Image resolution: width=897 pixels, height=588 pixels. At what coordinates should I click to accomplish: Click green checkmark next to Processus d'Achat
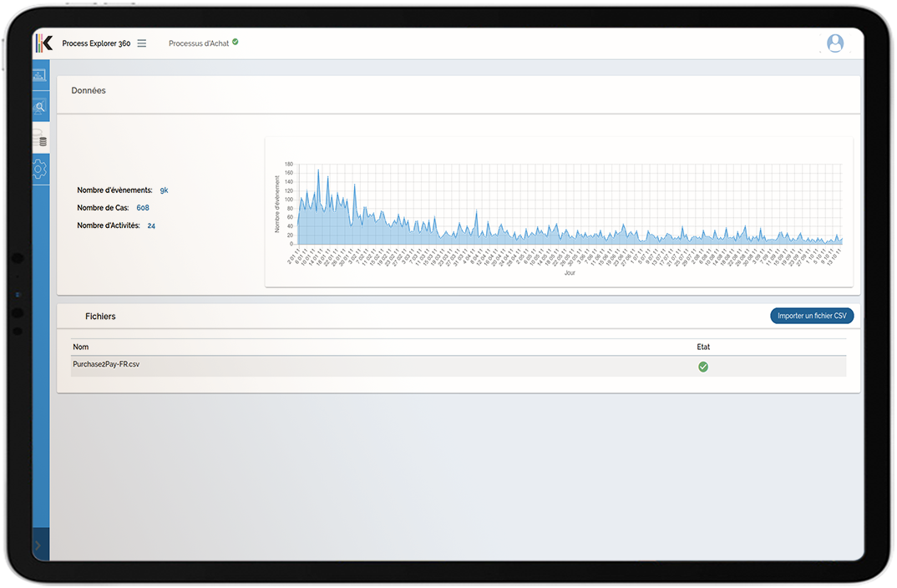[x=236, y=42]
